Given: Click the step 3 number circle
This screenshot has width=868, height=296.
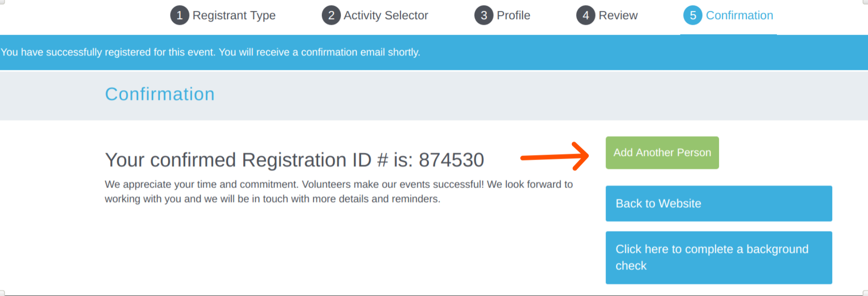Looking at the screenshot, I should pyautogui.click(x=484, y=16).
